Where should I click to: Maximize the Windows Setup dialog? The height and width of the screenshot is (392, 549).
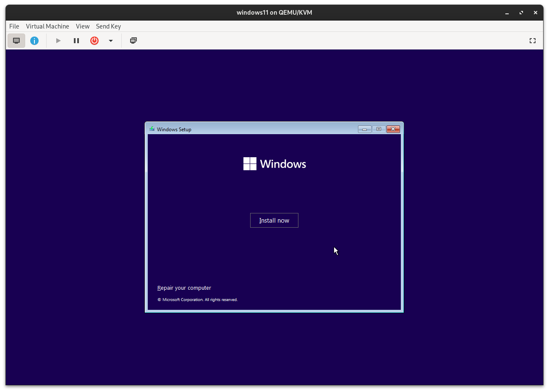pyautogui.click(x=379, y=129)
